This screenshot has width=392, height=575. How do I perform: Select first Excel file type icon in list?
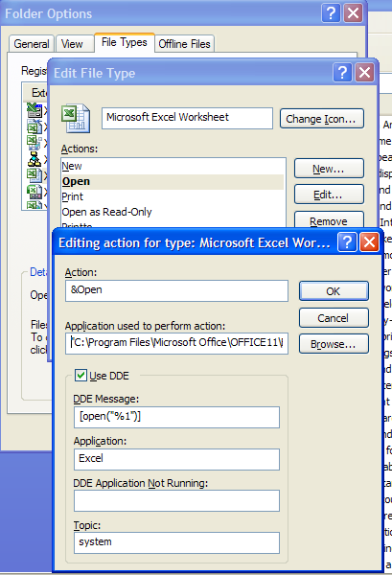tap(35, 110)
